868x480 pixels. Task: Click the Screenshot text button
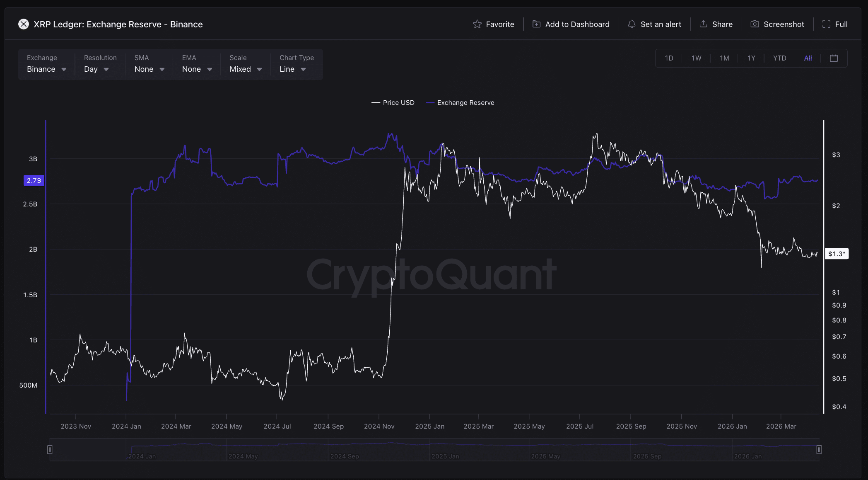coord(784,24)
